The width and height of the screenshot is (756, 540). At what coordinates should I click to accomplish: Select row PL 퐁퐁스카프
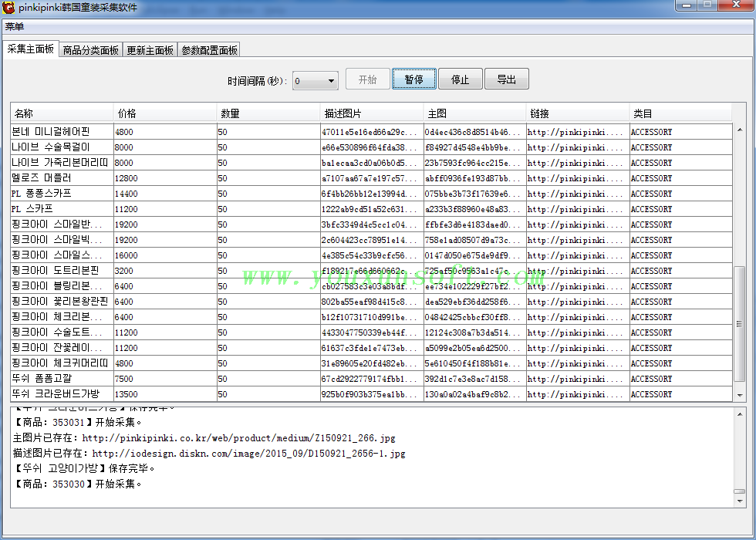371,194
